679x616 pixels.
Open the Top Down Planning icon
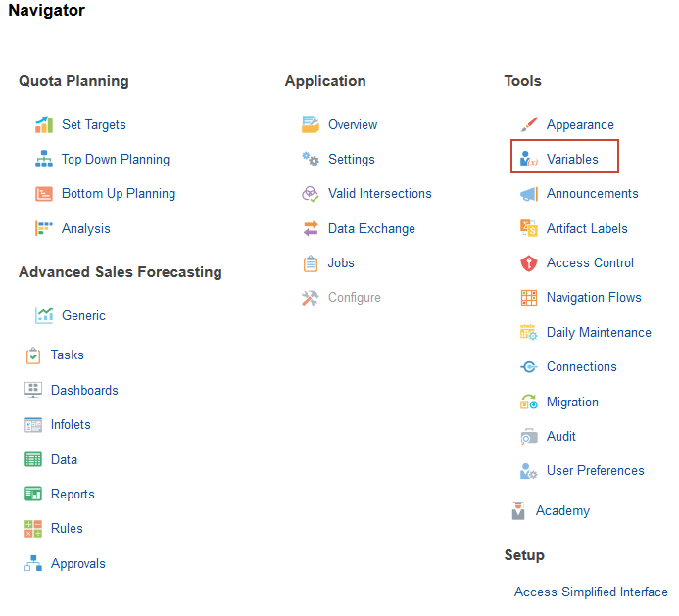pos(44,159)
